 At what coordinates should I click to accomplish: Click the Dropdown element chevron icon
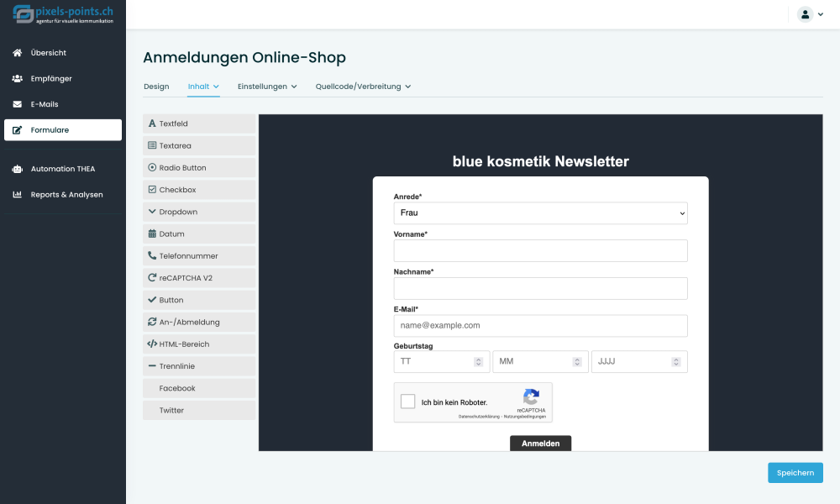tap(152, 211)
